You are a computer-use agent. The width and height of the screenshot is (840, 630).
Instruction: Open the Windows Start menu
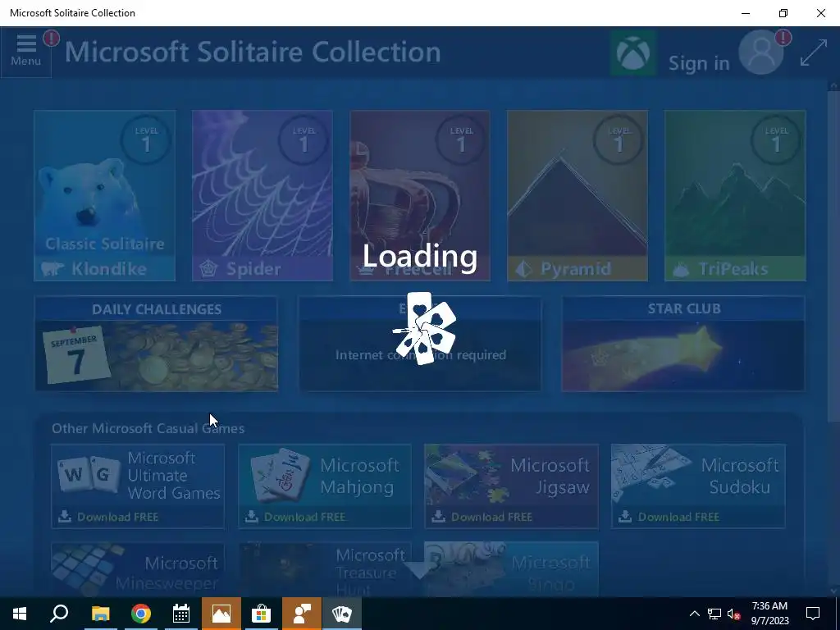20,614
